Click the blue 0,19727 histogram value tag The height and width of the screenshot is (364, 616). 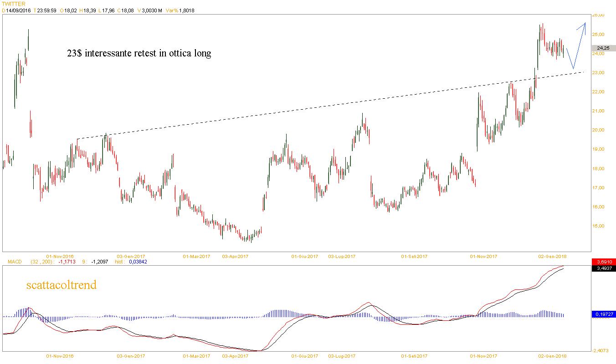click(603, 314)
